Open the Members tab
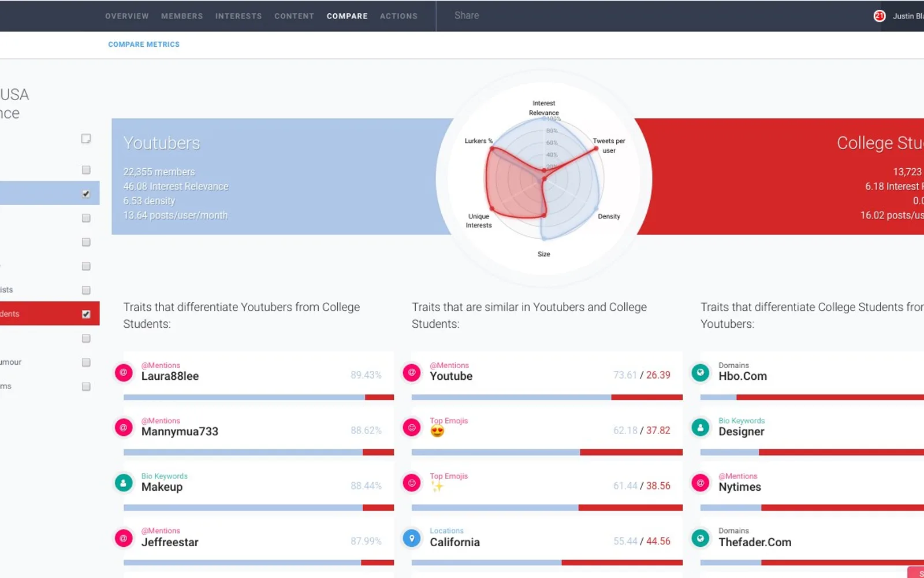Image resolution: width=924 pixels, height=578 pixels. pyautogui.click(x=182, y=16)
